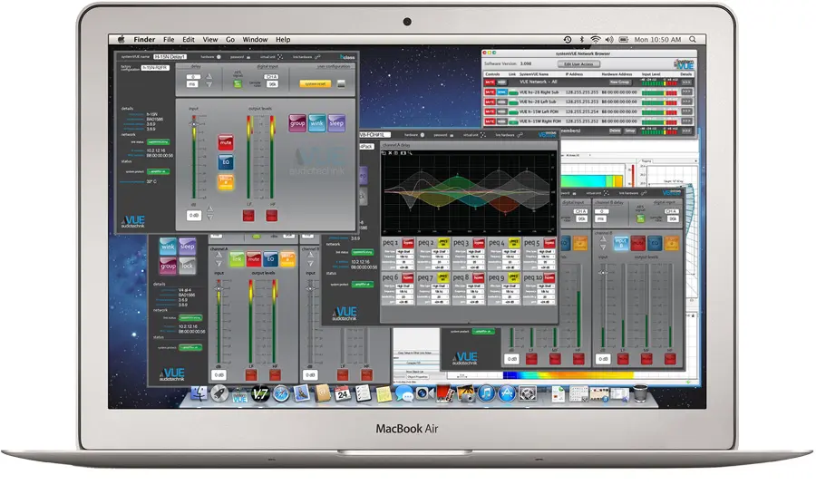Open the View menu in menu bar
The width and height of the screenshot is (816, 504).
coord(210,40)
